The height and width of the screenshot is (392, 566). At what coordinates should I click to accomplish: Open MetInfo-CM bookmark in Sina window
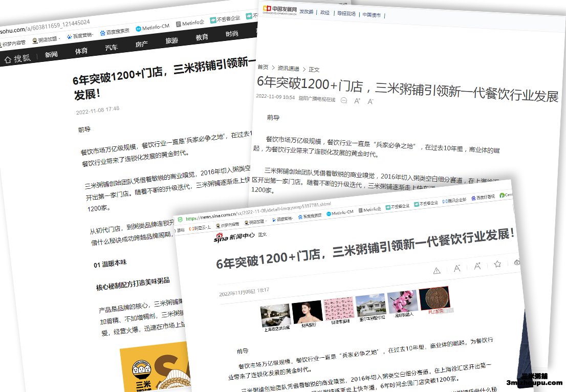coord(340,213)
